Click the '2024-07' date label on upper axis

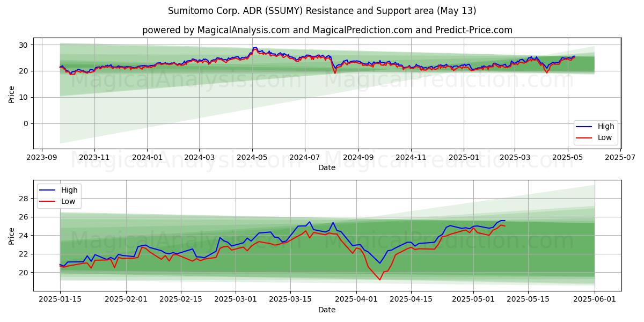[304, 158]
